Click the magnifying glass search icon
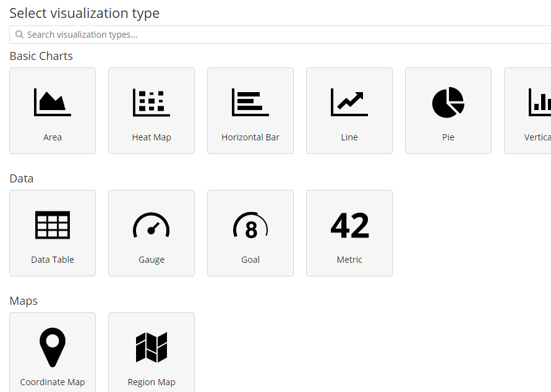 (19, 35)
